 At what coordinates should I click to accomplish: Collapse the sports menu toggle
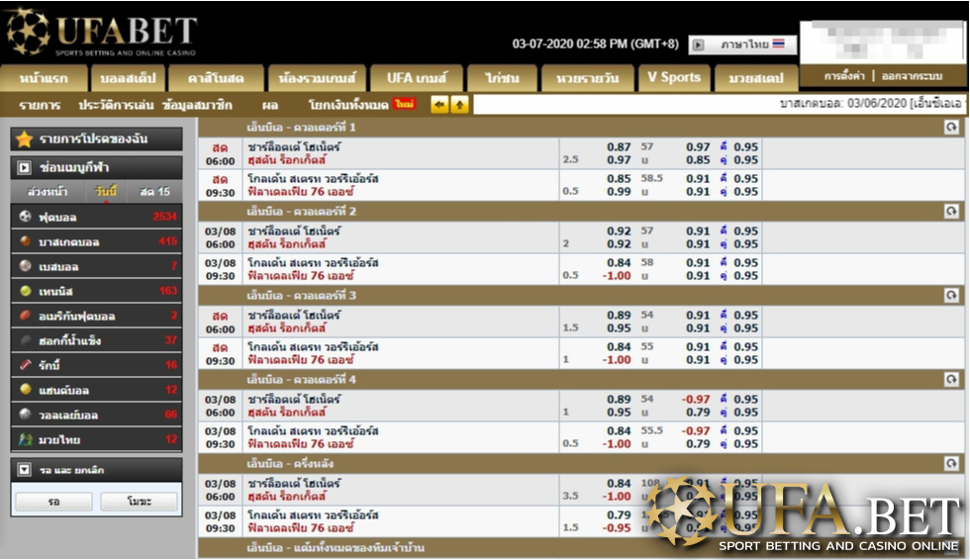24,167
